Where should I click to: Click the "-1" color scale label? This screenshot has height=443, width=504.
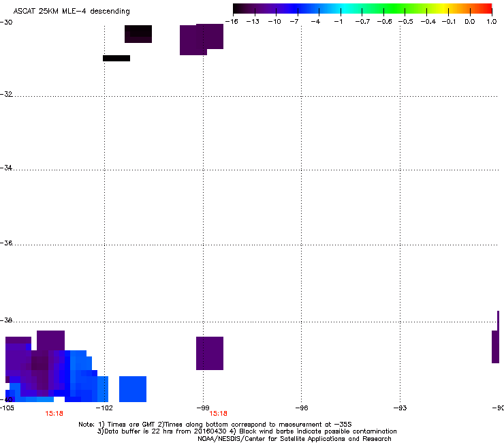[338, 22]
